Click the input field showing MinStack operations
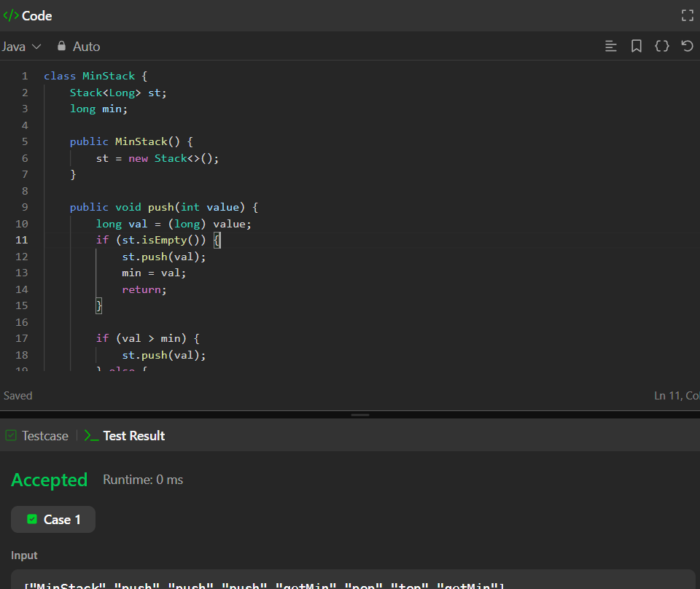The image size is (700, 589). 353,580
